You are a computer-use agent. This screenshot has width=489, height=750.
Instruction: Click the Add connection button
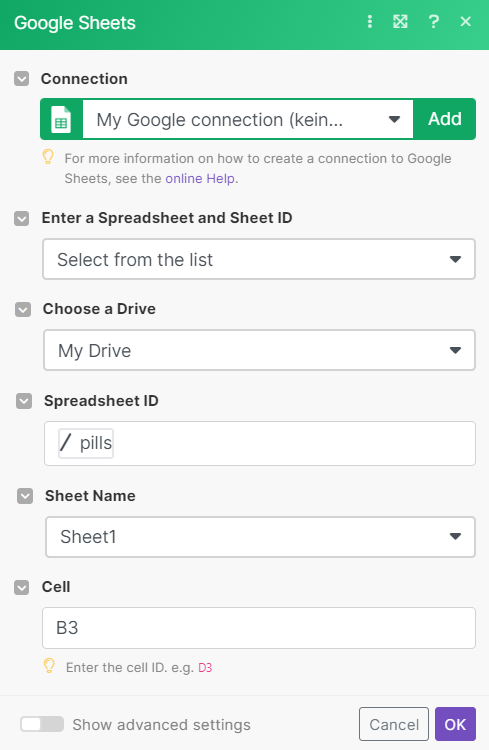point(445,119)
